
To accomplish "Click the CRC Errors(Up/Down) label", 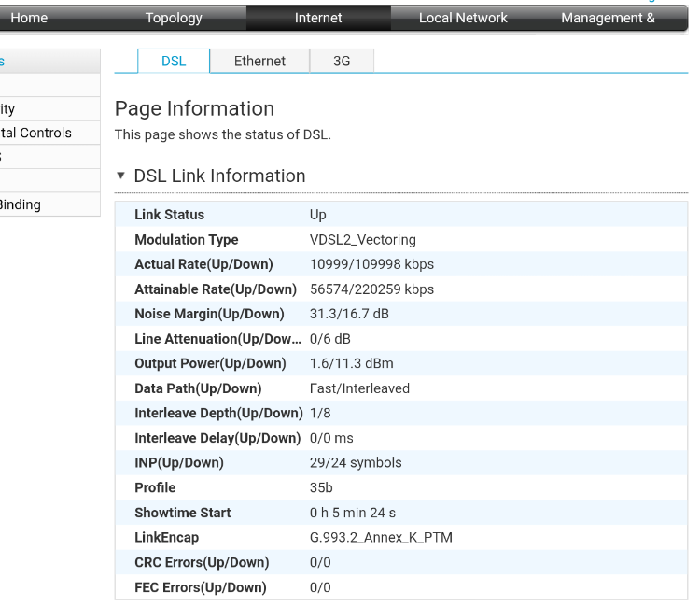I will click(x=202, y=562).
